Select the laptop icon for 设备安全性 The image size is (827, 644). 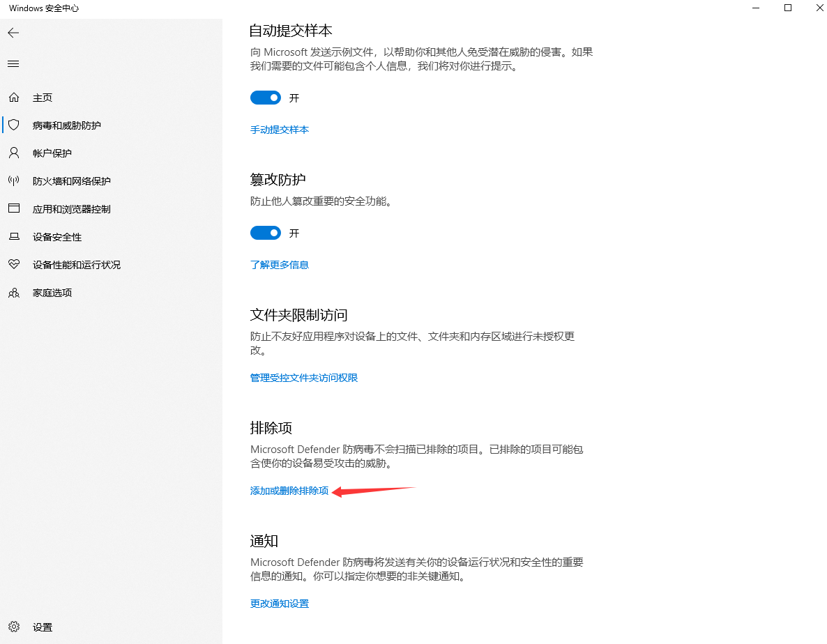pos(14,237)
